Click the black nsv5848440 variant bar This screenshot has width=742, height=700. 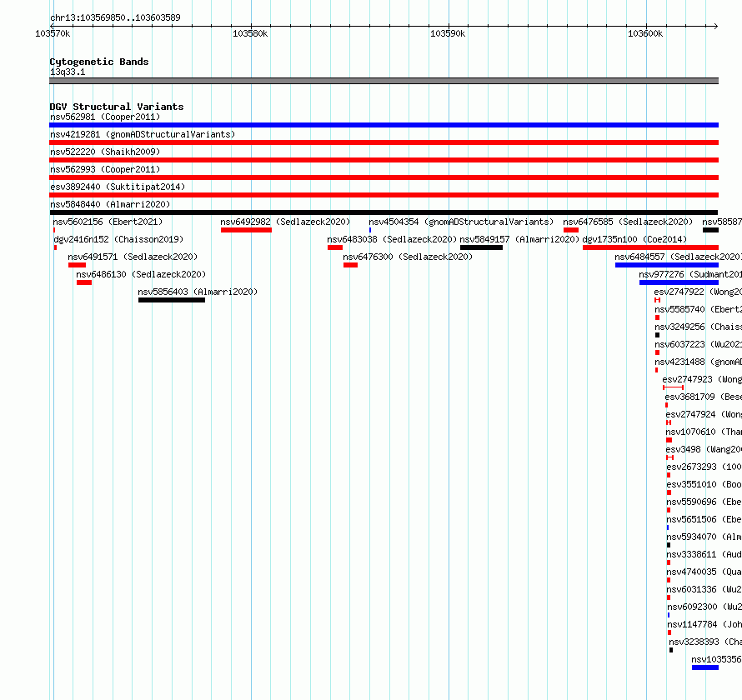(x=384, y=212)
